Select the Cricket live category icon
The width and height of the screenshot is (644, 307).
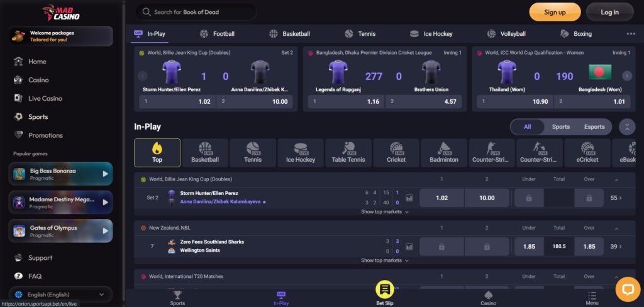396,153
